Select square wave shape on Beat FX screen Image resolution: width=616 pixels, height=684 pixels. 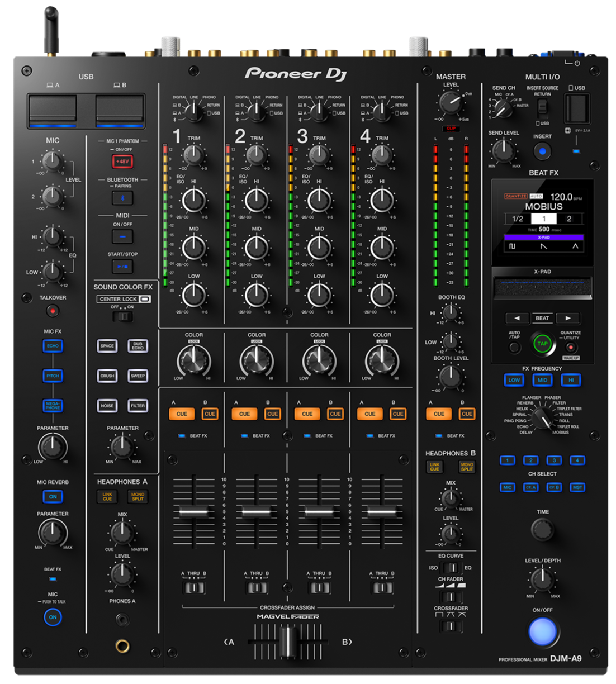512,246
